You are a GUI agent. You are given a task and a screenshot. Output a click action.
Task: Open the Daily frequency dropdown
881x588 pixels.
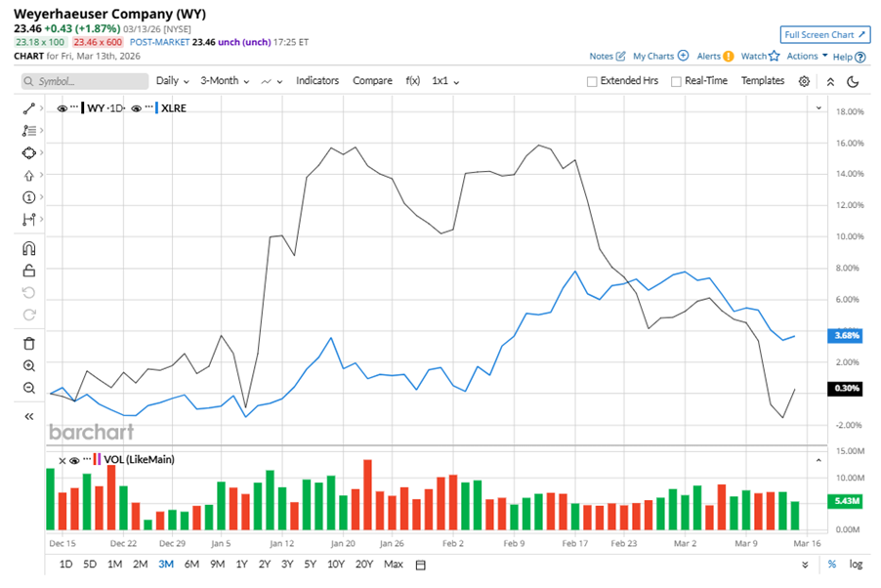click(x=173, y=81)
